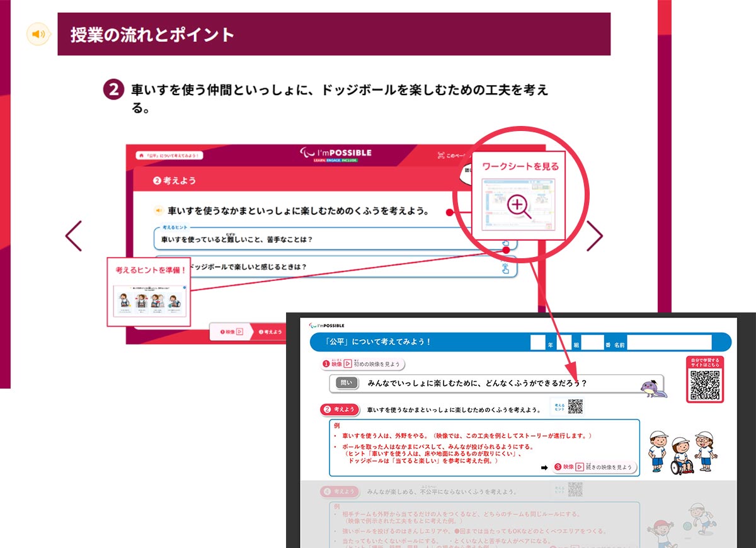Click the I'mPOSSIBLE logo in the slide header
Screen dimensions: 756x548
[336, 155]
